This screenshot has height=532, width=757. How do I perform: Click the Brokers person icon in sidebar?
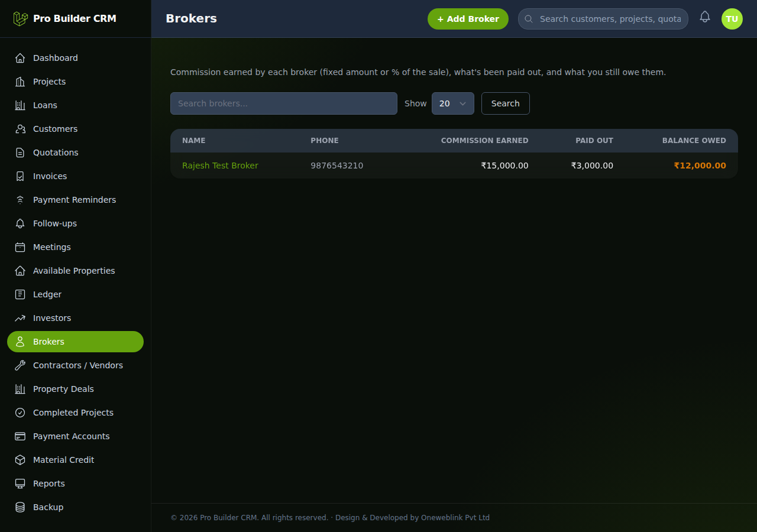20,342
